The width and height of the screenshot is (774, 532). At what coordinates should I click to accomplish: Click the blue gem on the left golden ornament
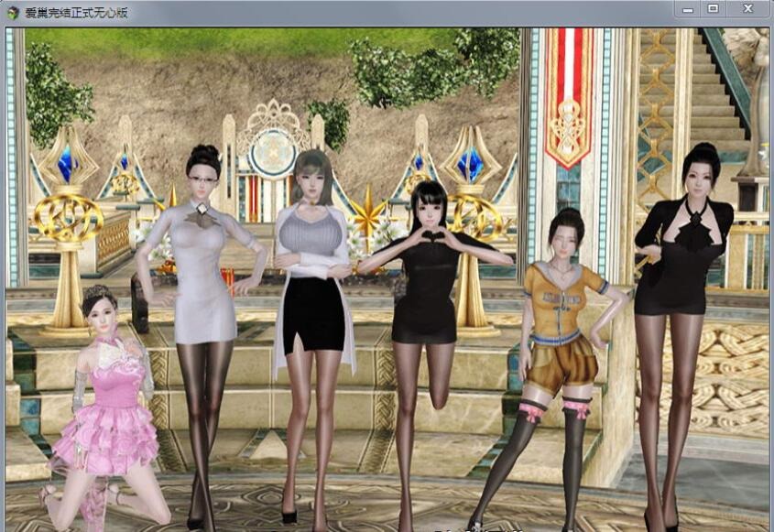(64, 165)
